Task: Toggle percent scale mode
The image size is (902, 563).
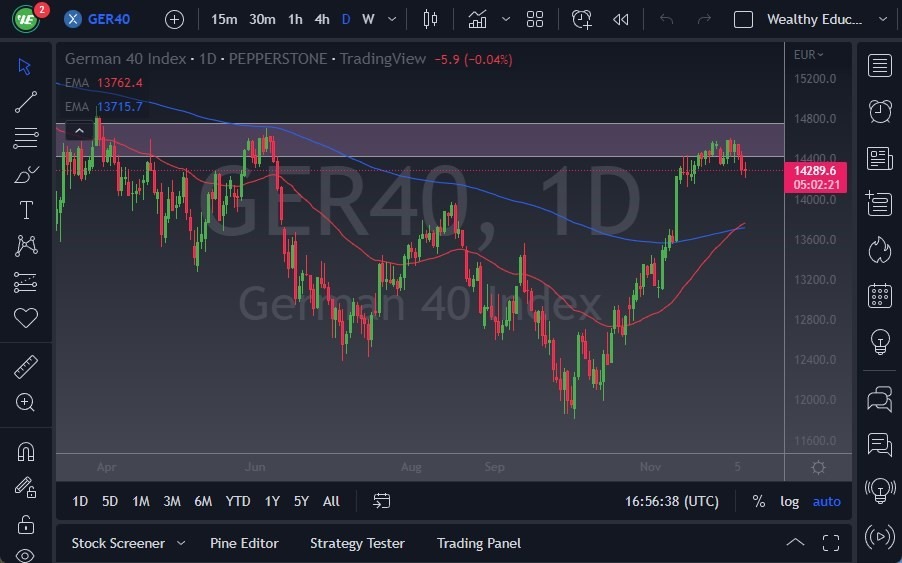Action: coord(759,501)
